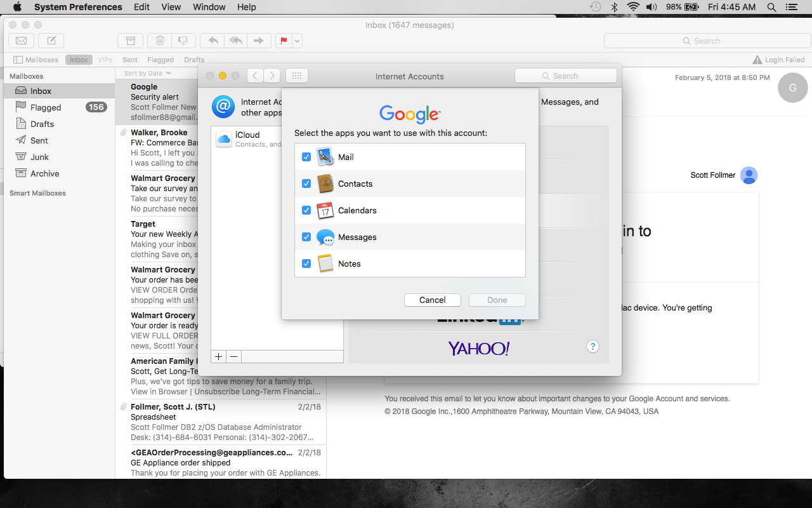
Task: Open battery status in menu bar
Action: [x=683, y=7]
